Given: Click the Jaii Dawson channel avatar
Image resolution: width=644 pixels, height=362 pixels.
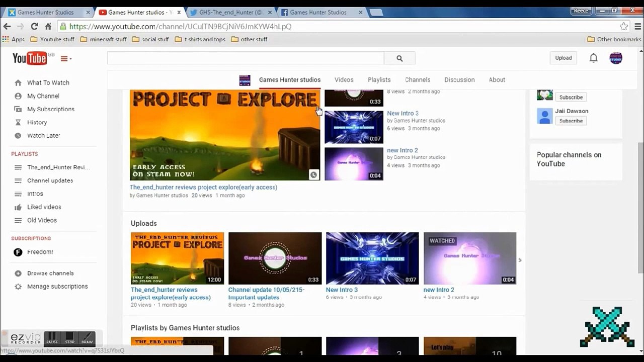Looking at the screenshot, I should tap(545, 116).
